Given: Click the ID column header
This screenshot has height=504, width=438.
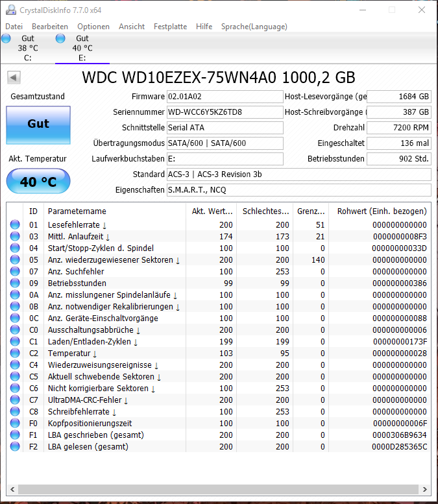Looking at the screenshot, I should pos(34,211).
